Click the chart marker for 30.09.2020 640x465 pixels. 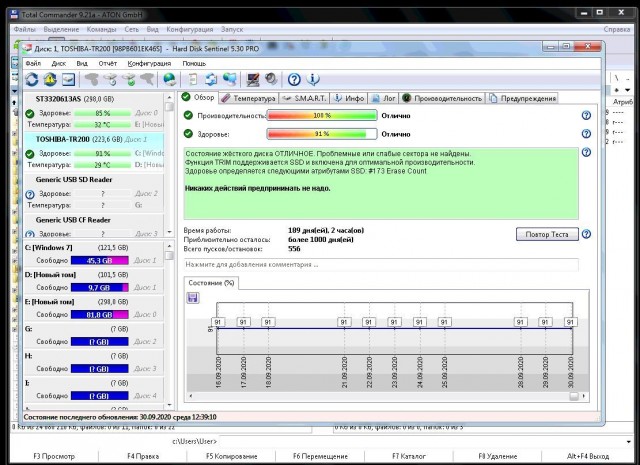coord(570,322)
